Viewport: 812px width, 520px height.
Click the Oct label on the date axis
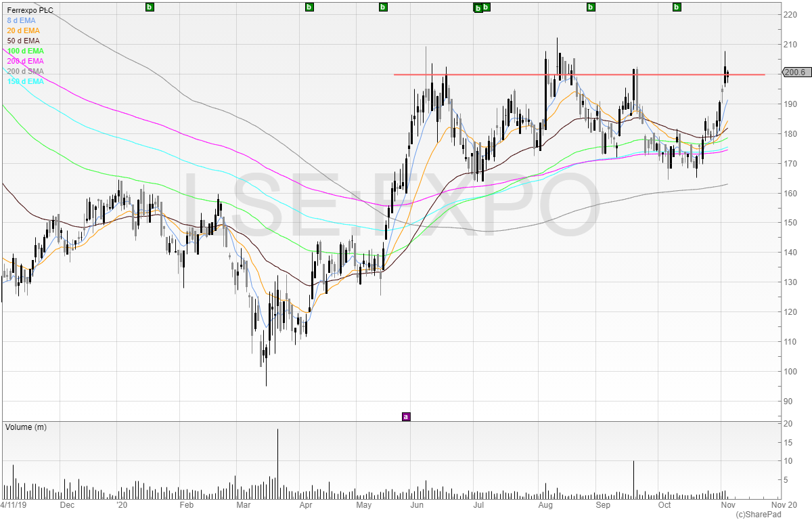coord(664,504)
